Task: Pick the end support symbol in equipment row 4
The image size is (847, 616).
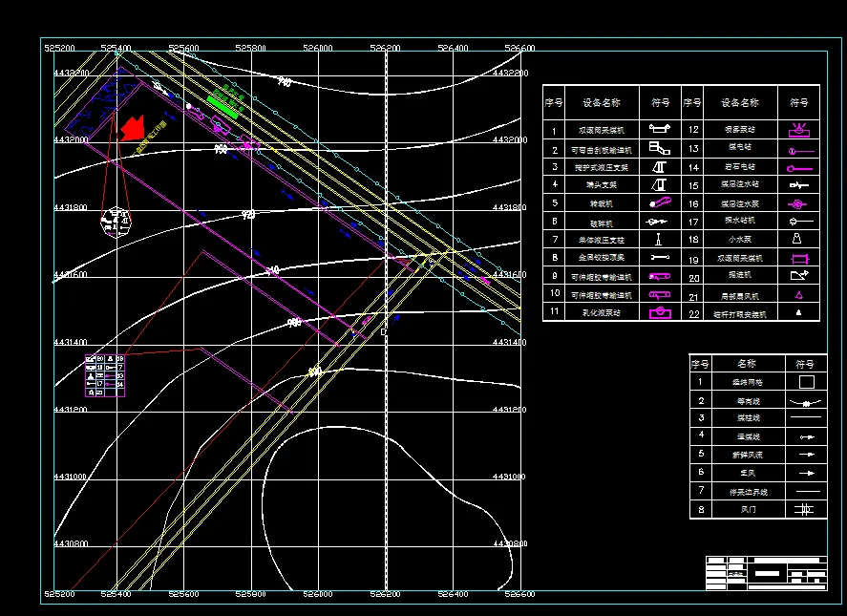Action: pos(659,185)
